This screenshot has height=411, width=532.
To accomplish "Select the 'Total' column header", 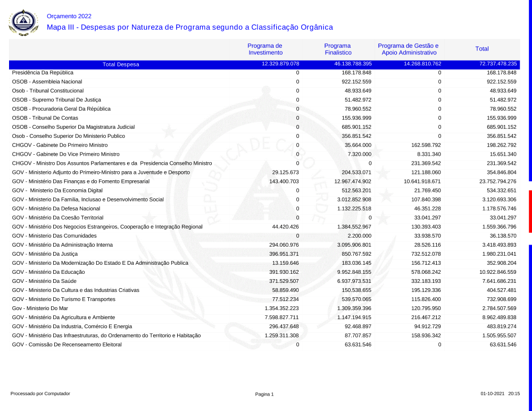I will 482,49.
